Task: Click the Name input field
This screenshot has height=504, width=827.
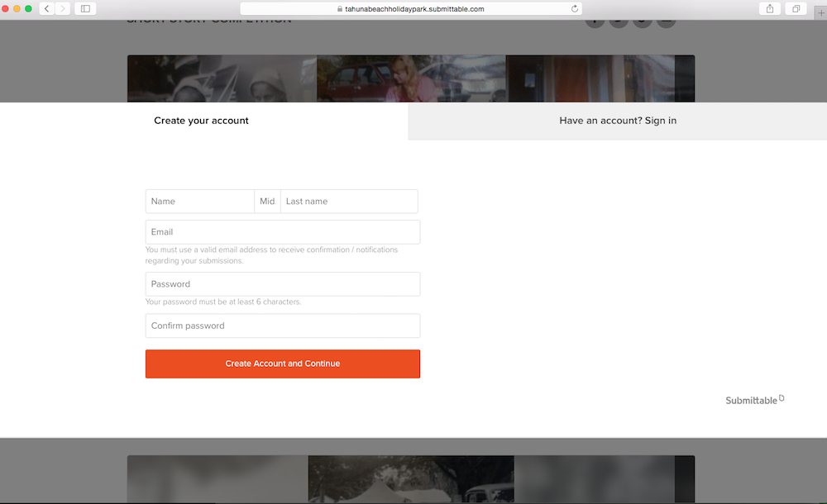Action: (199, 202)
